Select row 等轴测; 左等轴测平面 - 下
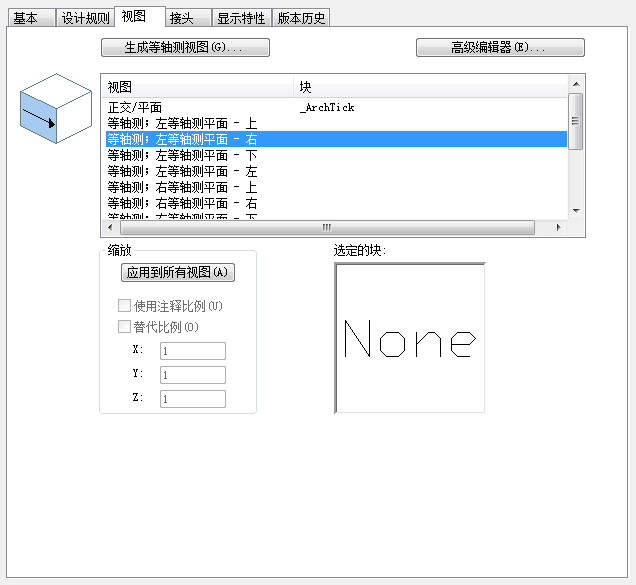 tap(336, 155)
